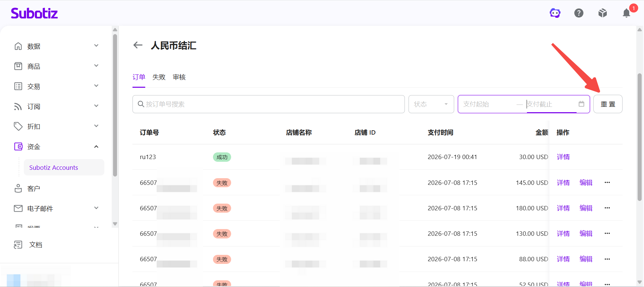Click the product icon beside 商品

[x=18, y=66]
